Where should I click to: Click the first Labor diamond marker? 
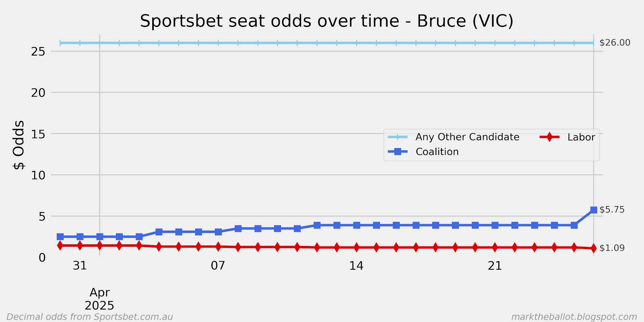pyautogui.click(x=60, y=246)
